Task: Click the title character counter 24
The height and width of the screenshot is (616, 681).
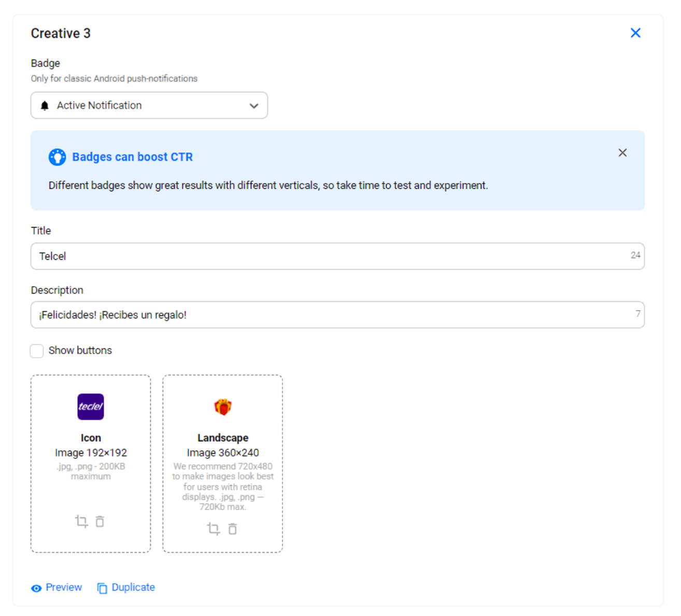Action: tap(635, 255)
